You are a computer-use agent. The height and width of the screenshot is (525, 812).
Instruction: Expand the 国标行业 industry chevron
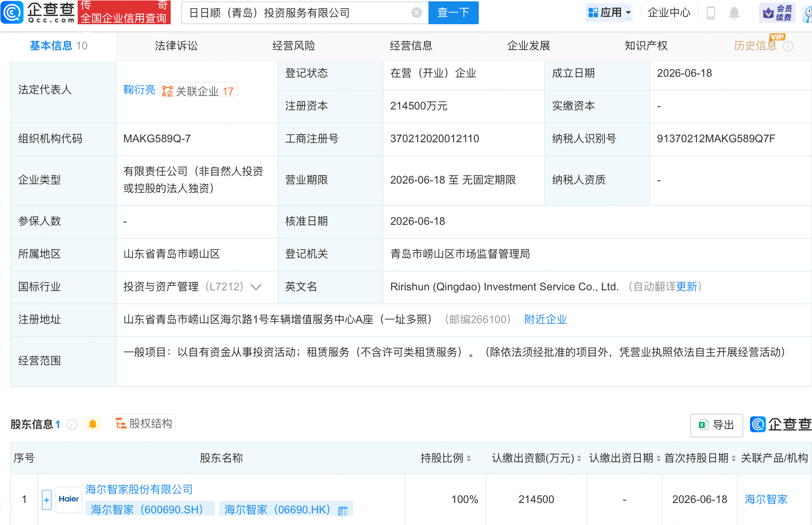256,287
